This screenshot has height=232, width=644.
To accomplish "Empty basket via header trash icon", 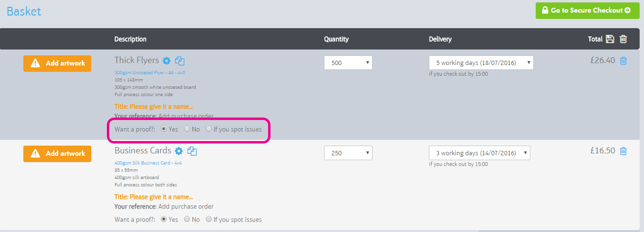I will (x=624, y=39).
